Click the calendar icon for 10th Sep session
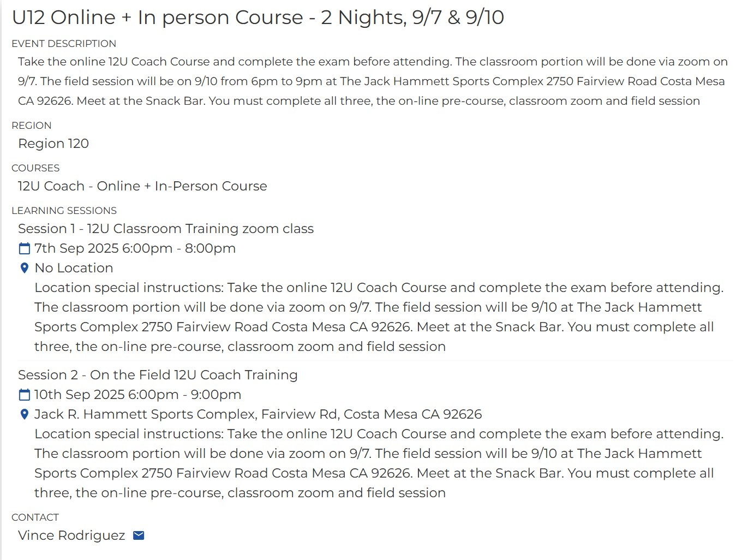The width and height of the screenshot is (742, 560). click(25, 395)
